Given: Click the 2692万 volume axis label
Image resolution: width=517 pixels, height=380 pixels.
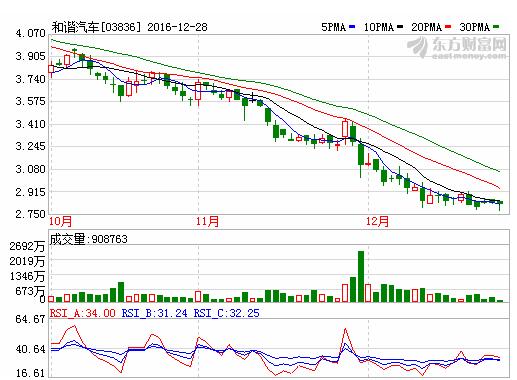Looking at the screenshot, I should [x=27, y=246].
